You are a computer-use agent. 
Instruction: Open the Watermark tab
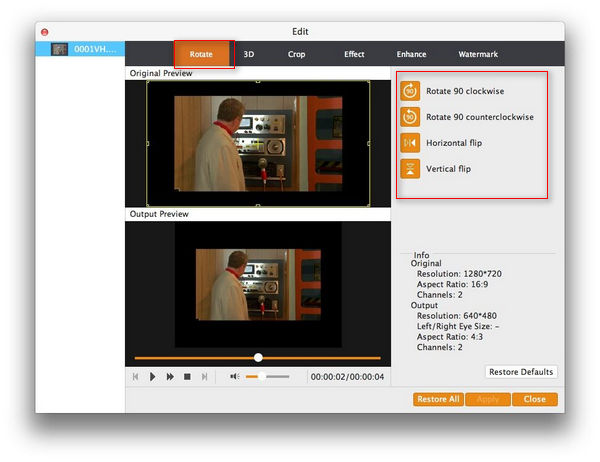(478, 54)
